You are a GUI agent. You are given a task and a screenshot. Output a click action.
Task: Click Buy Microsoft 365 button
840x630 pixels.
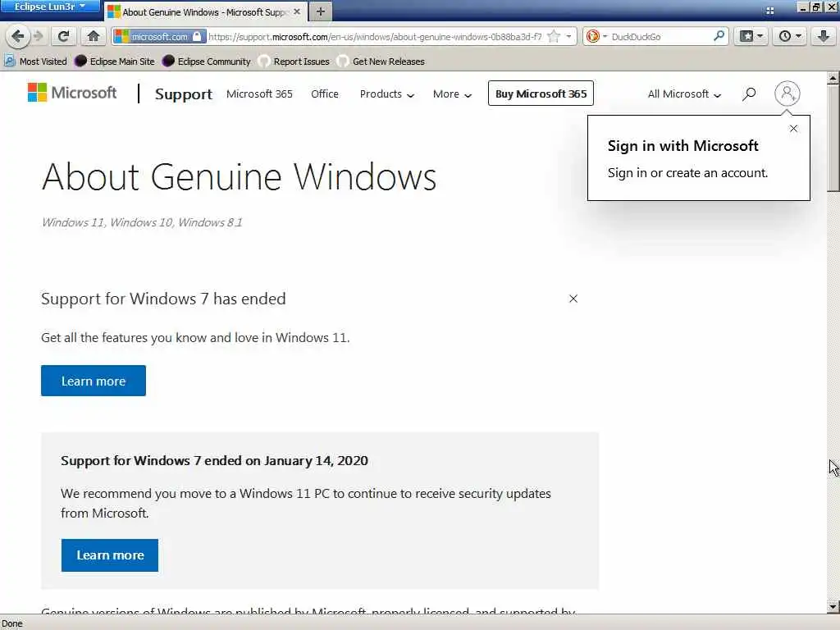541,94
